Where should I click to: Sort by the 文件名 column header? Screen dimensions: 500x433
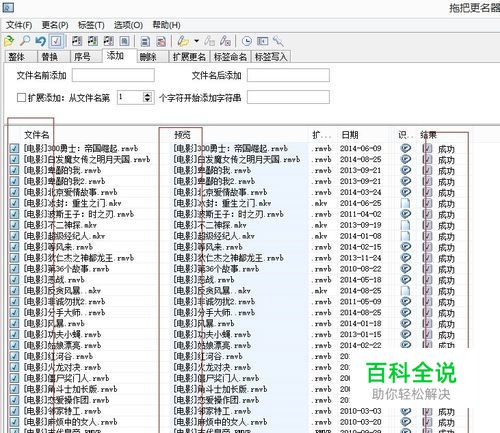pos(37,135)
